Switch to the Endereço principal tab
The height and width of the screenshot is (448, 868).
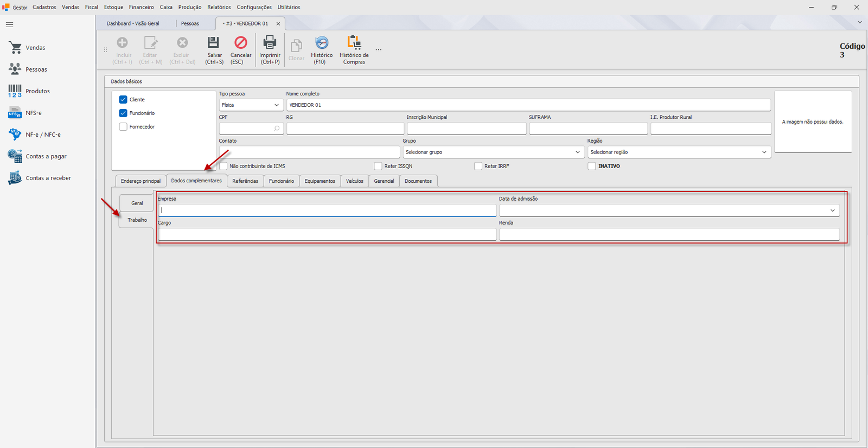141,181
